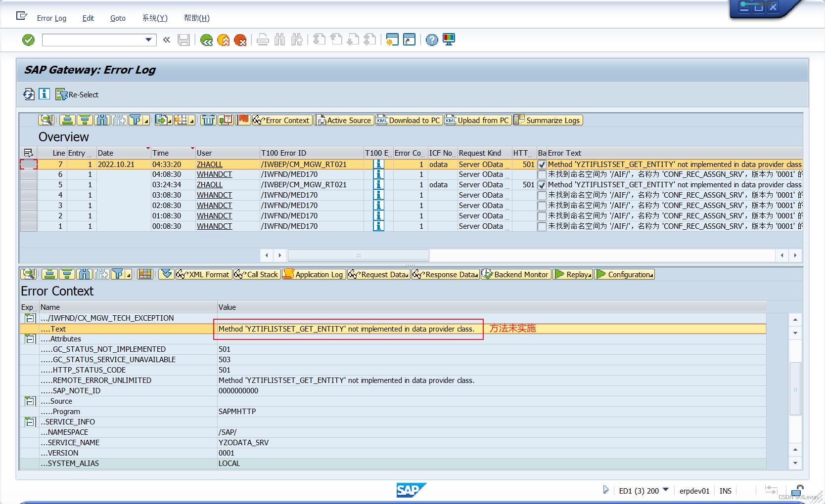Click the Customize Local Layout monitor icon
Screen dimensions: 825x504
pos(449,40)
